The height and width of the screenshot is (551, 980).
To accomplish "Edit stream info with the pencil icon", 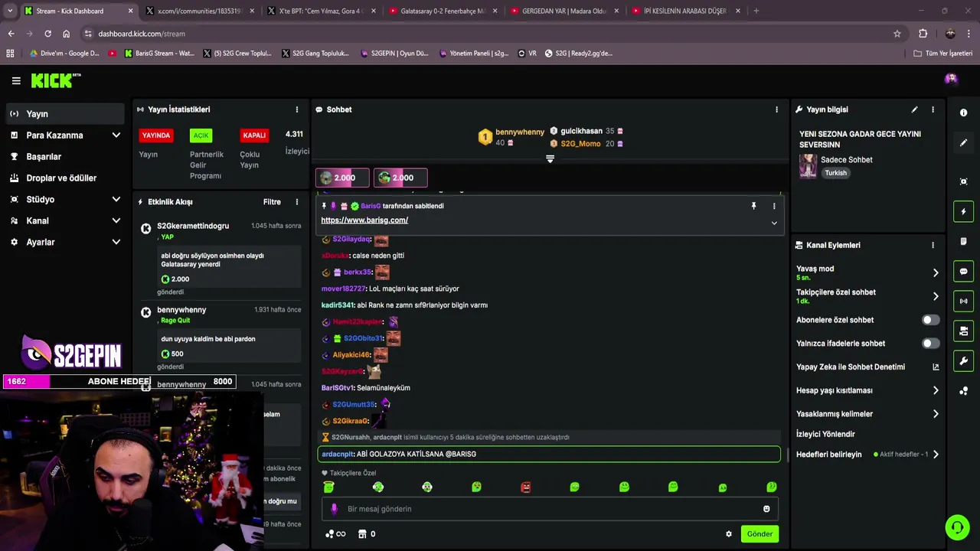I will click(x=914, y=109).
